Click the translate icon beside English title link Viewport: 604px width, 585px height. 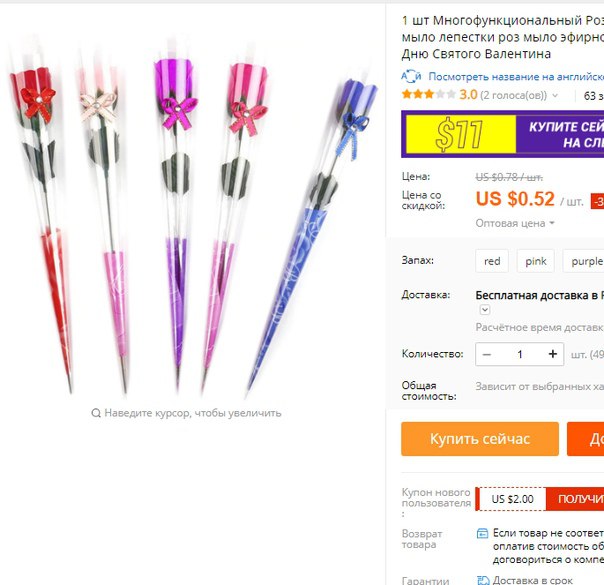(x=411, y=76)
